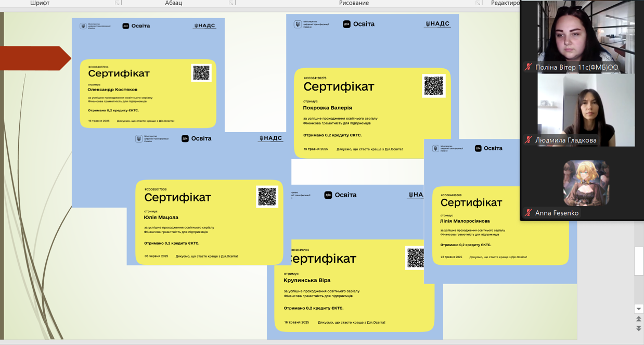Click the muted mic icon beside Anna Fesenko
The image size is (644, 345).
[x=529, y=213]
